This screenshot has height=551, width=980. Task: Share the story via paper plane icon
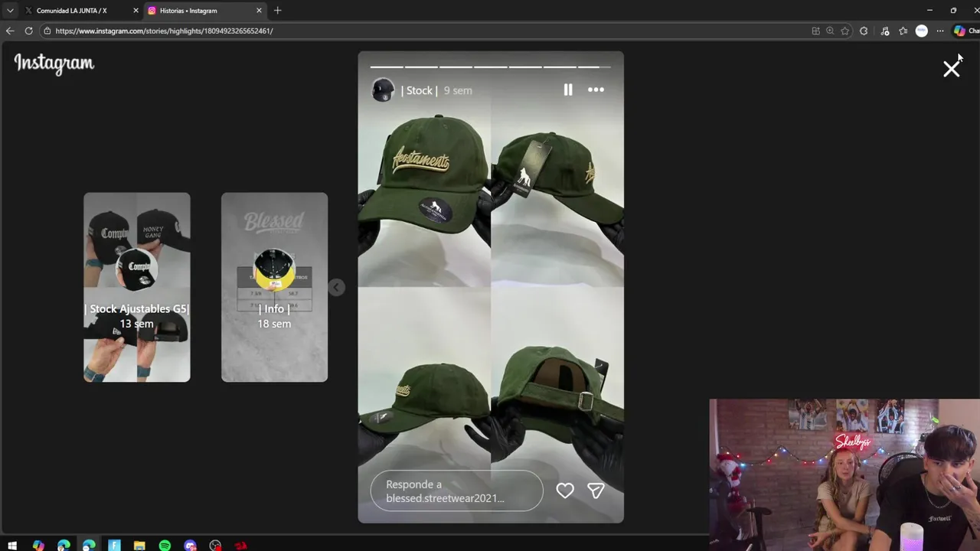click(596, 491)
